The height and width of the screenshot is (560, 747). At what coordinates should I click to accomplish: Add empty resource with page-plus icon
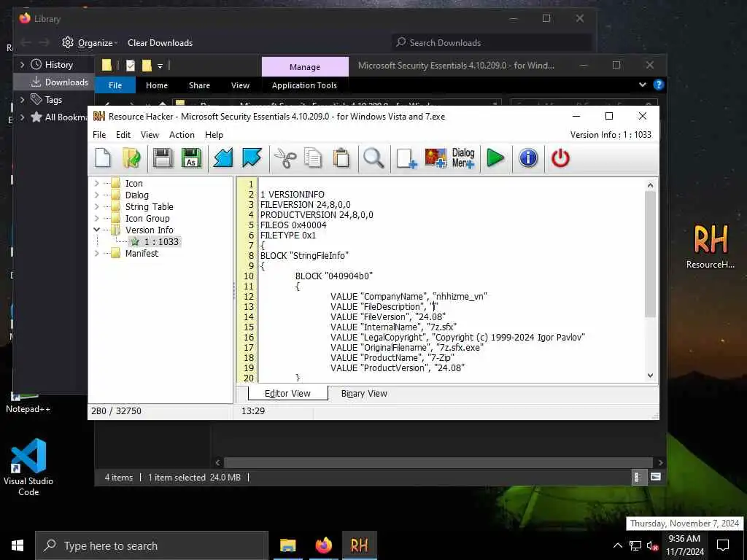click(406, 158)
